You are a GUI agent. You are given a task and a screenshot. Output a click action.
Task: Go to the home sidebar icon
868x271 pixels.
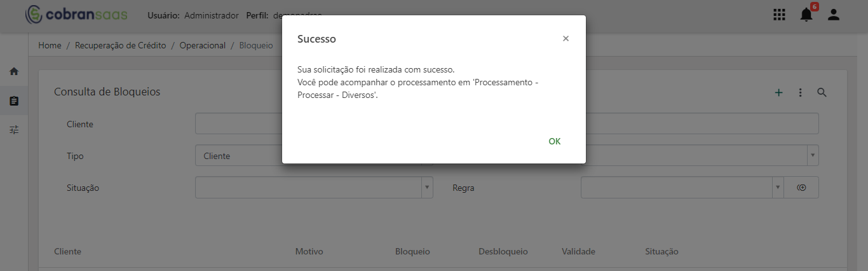click(14, 72)
